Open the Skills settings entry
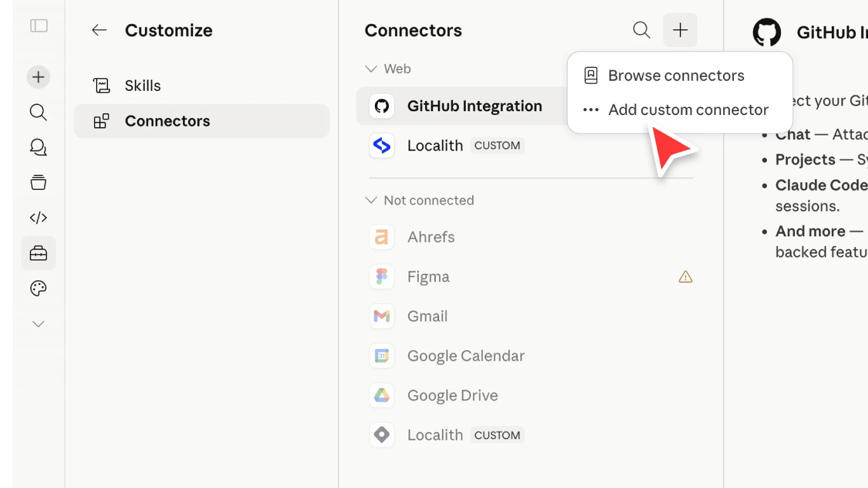 (x=143, y=85)
